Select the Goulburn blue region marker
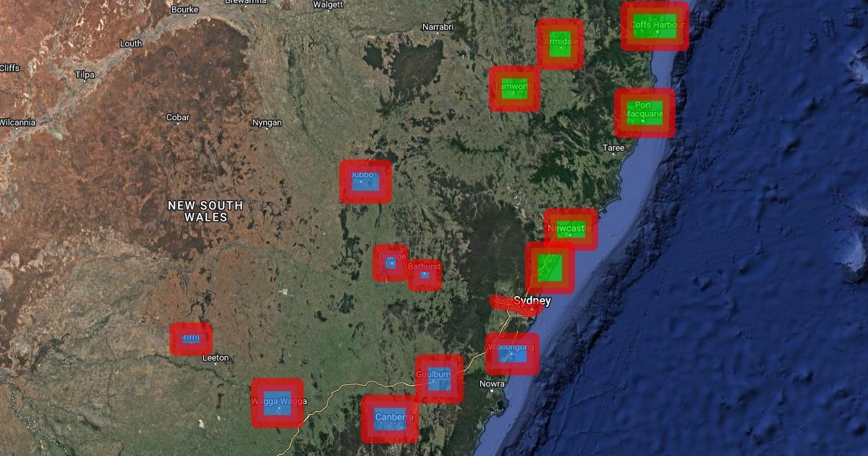Image resolution: width=868 pixels, height=456 pixels. tap(439, 379)
